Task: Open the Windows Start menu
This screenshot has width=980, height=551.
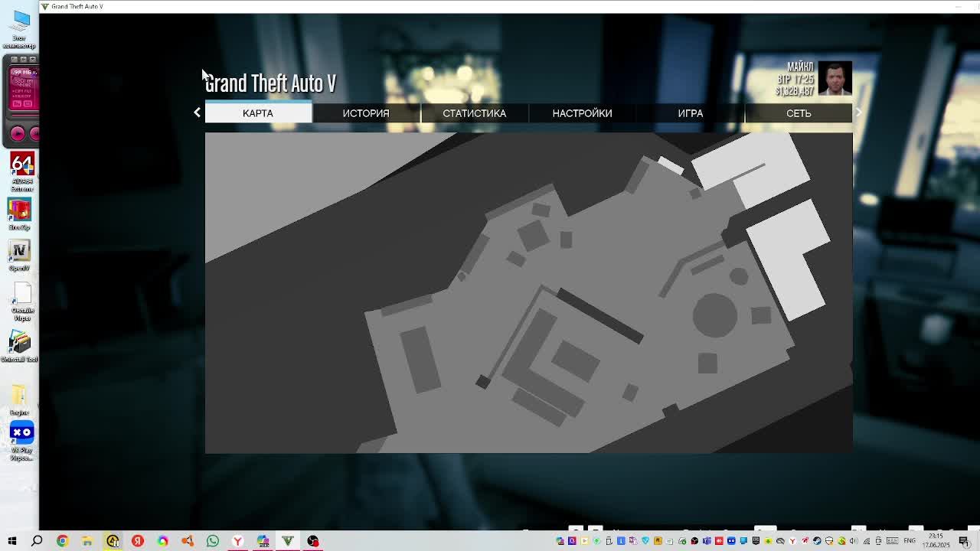Action: (x=12, y=541)
